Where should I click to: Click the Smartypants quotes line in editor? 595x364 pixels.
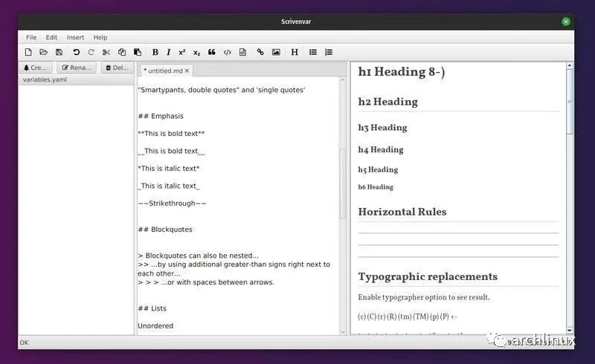(221, 90)
